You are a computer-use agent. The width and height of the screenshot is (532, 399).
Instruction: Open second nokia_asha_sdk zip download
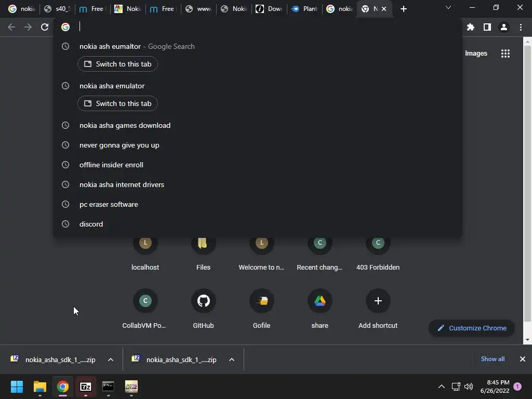(x=176, y=360)
